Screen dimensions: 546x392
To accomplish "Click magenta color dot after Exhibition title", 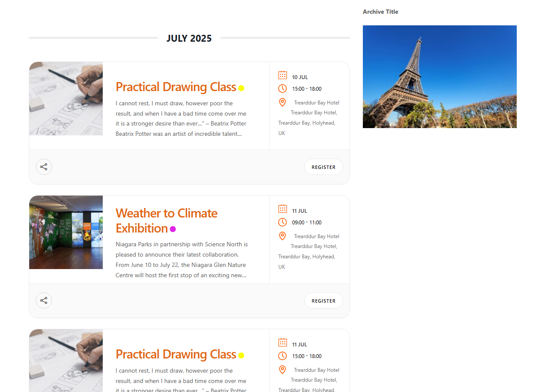I will [173, 229].
